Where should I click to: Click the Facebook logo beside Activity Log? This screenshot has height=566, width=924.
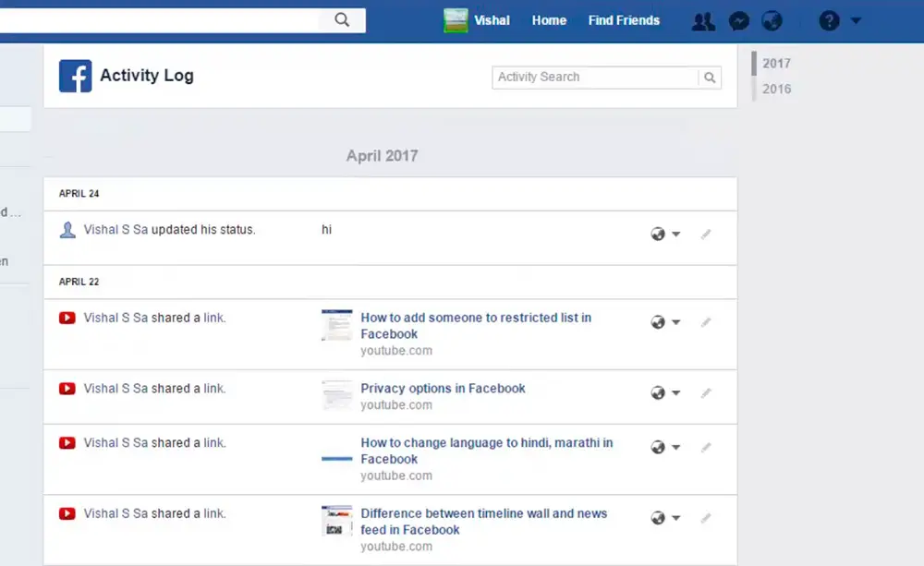pyautogui.click(x=75, y=76)
